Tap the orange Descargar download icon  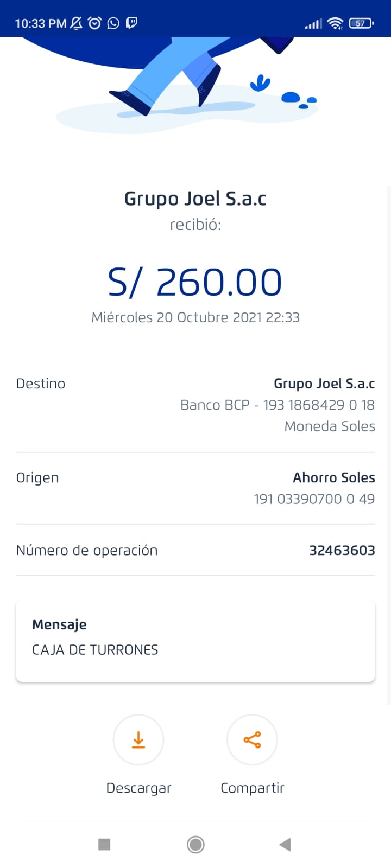138,739
